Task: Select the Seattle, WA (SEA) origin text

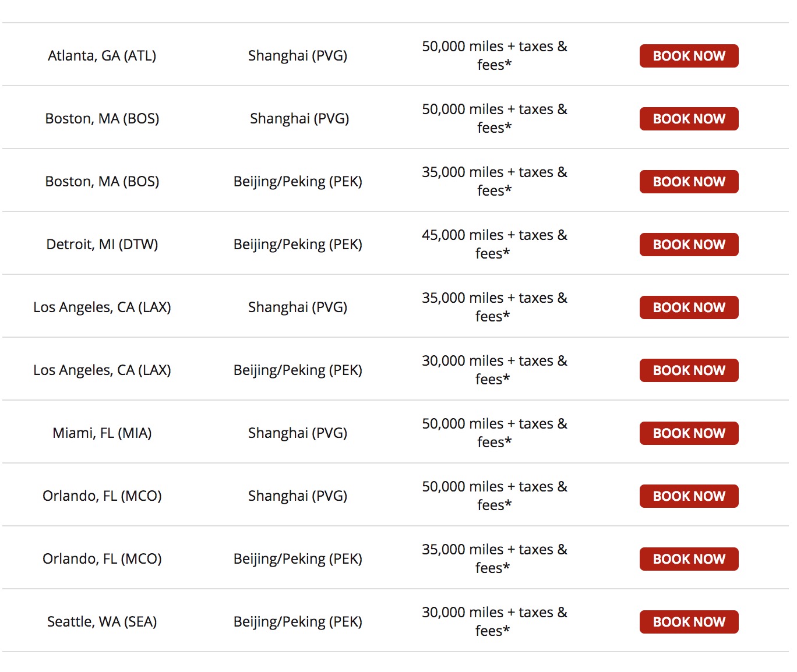Action: tap(102, 622)
